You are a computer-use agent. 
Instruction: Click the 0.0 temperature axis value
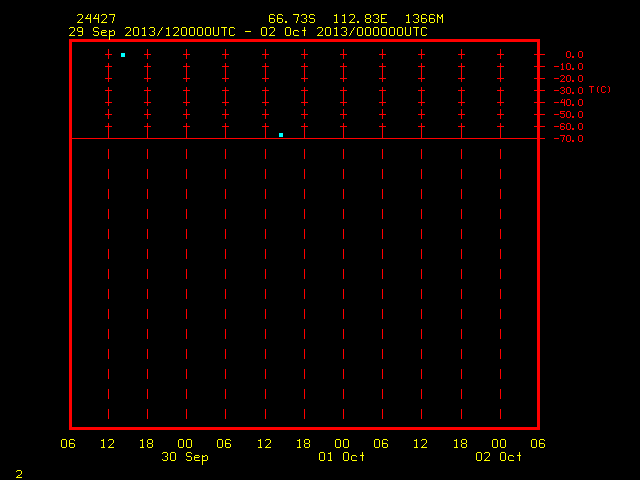coord(574,55)
